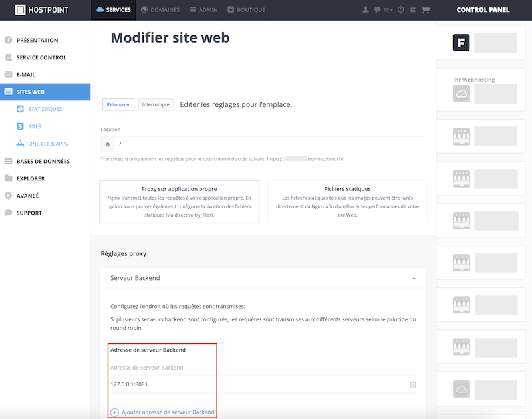Open the Services tab
Image resolution: width=532 pixels, height=419 pixels.
pyautogui.click(x=114, y=10)
